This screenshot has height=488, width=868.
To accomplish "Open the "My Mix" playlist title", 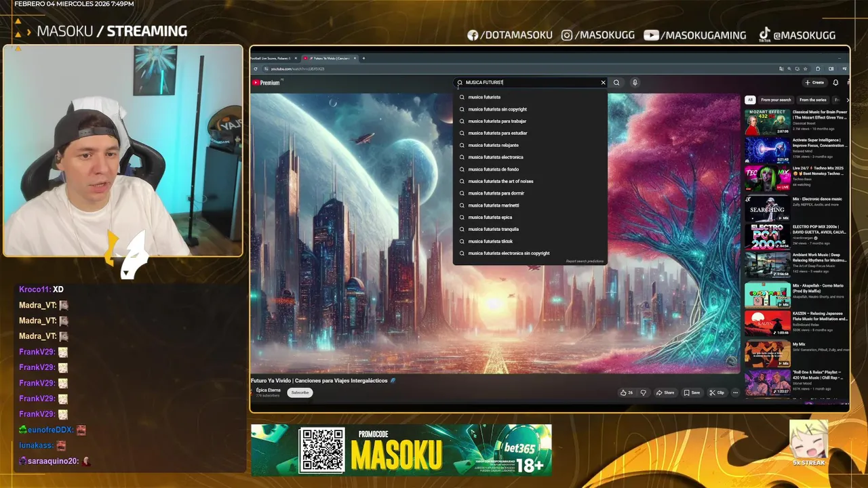I will [x=799, y=344].
